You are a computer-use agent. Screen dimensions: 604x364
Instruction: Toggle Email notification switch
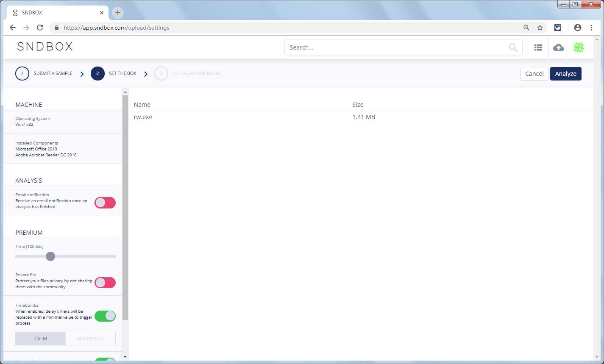(105, 203)
